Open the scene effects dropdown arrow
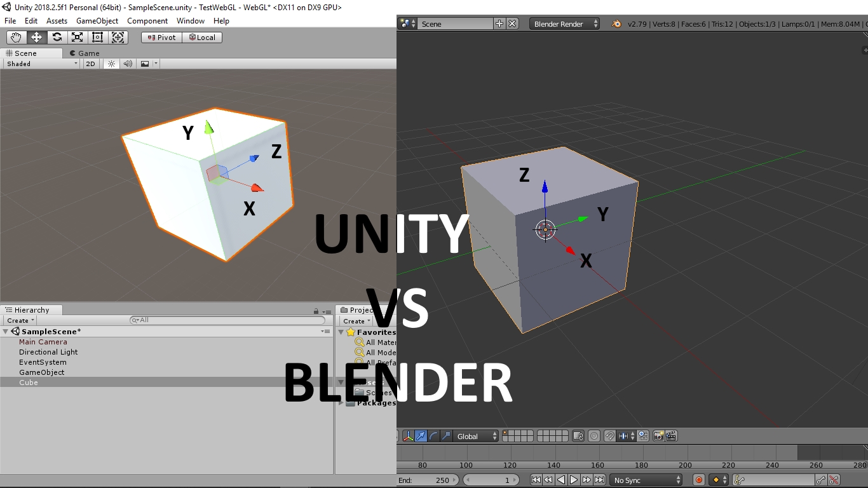The height and width of the screenshot is (488, 868). coord(156,64)
